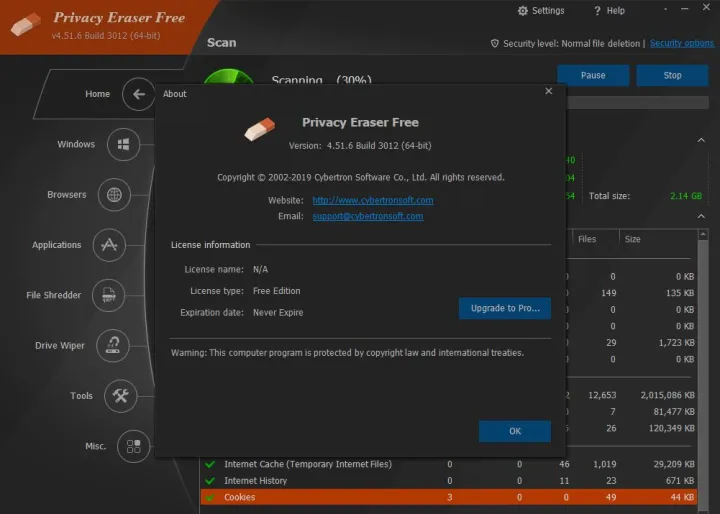This screenshot has height=514, width=720.
Task: Open the Misc. grid icon
Action: (x=133, y=446)
